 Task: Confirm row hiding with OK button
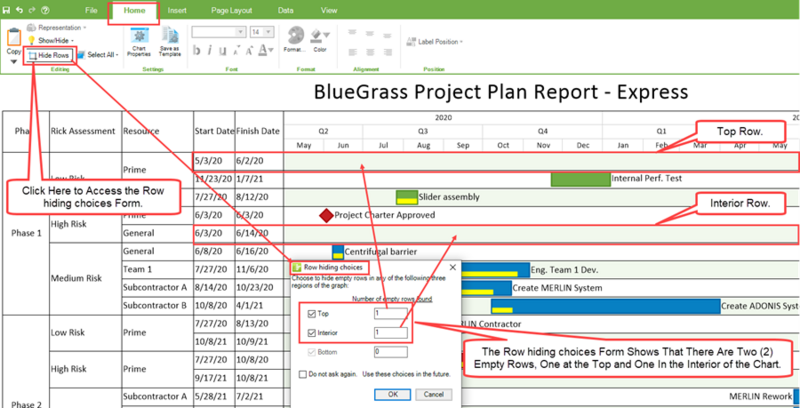pos(392,394)
